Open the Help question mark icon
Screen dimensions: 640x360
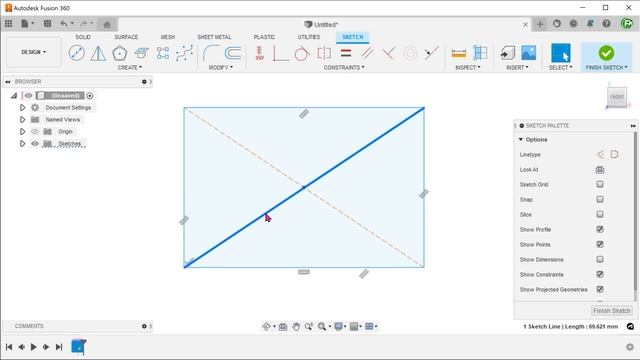point(607,24)
